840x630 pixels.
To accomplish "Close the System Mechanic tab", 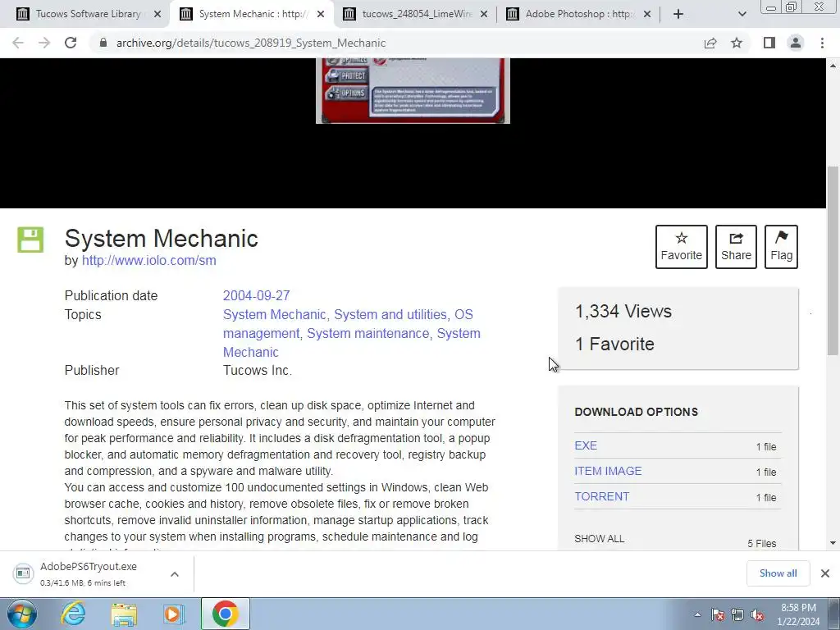I will tap(321, 14).
